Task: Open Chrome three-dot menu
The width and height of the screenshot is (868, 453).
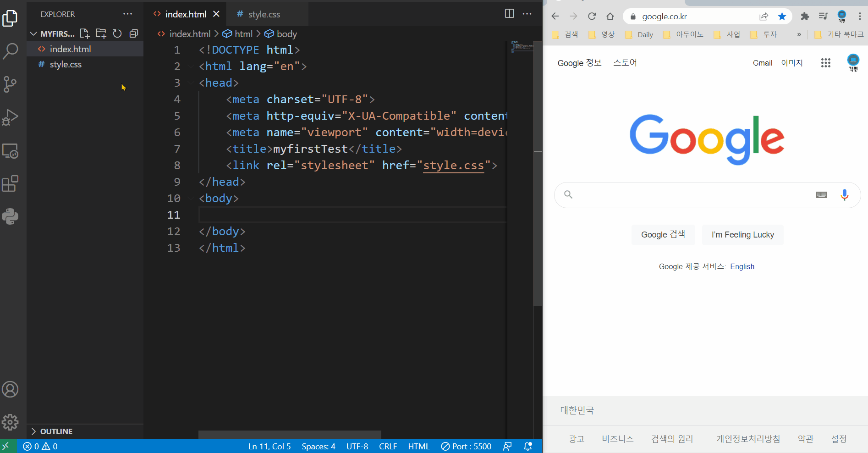Action: pyautogui.click(x=860, y=17)
